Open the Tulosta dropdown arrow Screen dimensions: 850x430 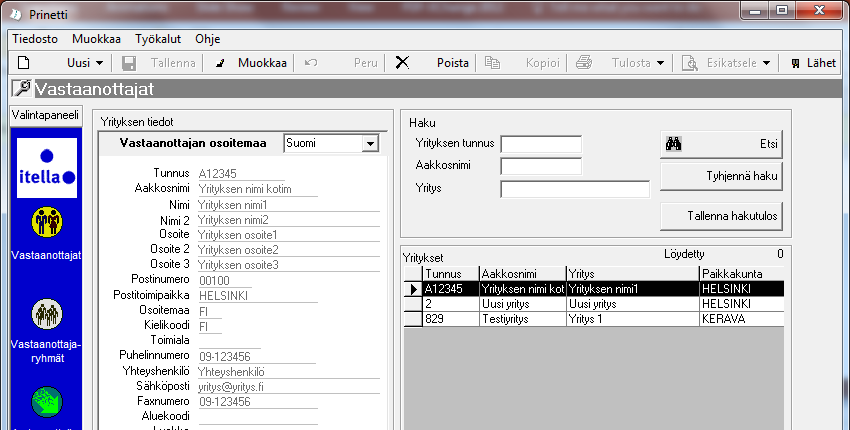(660, 63)
